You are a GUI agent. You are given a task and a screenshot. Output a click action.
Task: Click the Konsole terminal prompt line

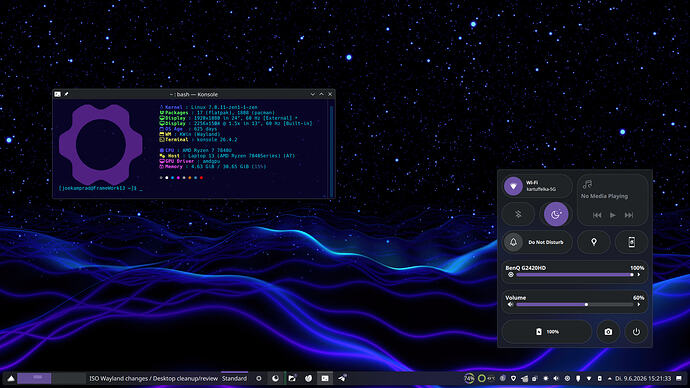coord(100,188)
